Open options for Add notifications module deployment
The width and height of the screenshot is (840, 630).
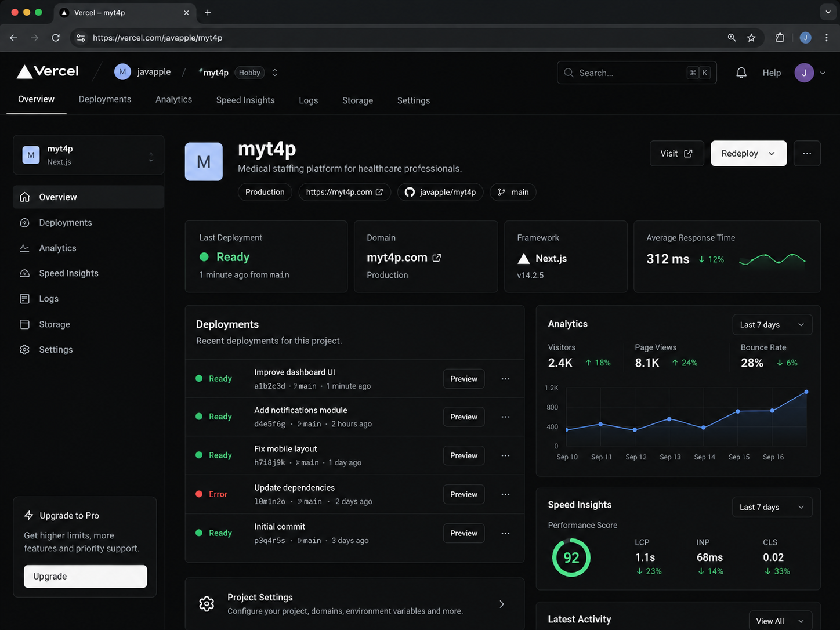pyautogui.click(x=505, y=417)
